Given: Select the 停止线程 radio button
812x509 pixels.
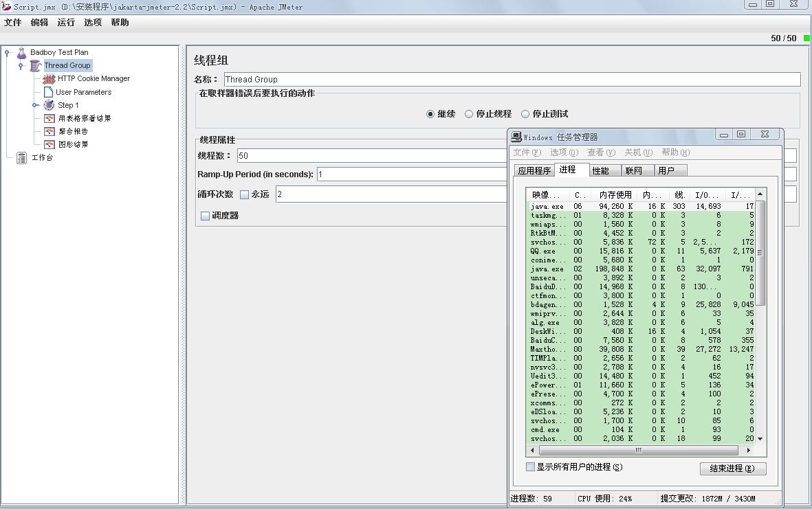Looking at the screenshot, I should [x=469, y=114].
